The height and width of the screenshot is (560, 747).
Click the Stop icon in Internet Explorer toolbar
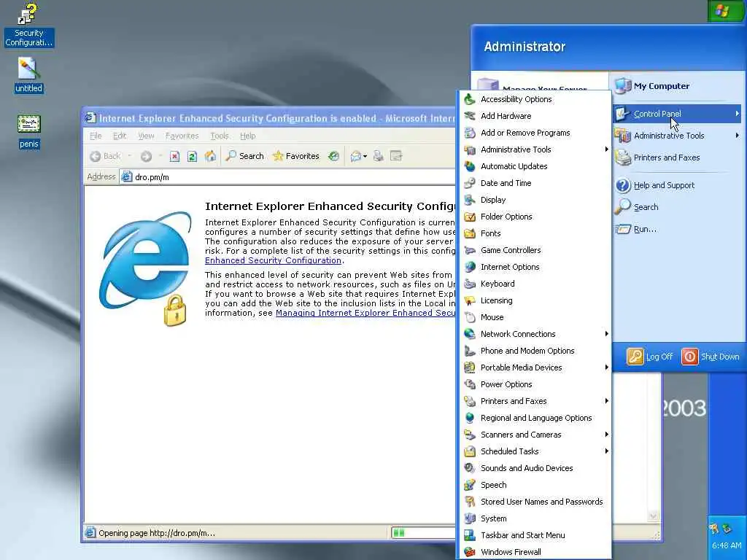175,156
